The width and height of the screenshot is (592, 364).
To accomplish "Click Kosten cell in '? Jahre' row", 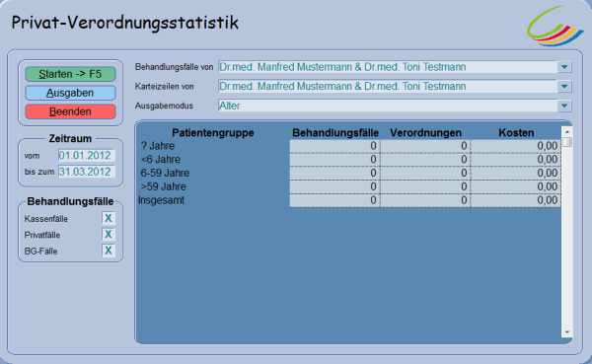I will 516,146.
